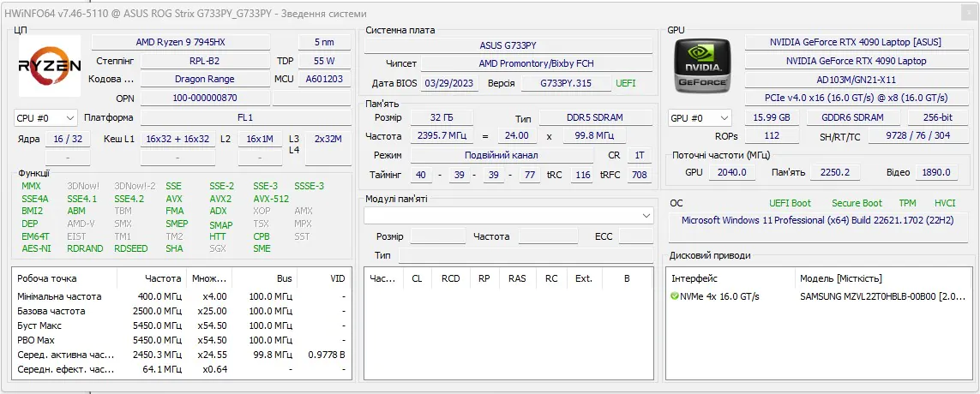Click the TPM status label
This screenshot has height=394, width=980.
907,203
